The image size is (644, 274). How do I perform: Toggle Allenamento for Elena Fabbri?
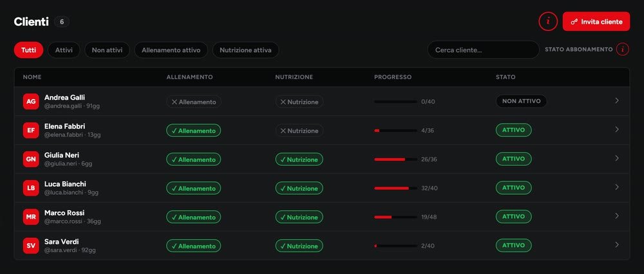click(193, 131)
